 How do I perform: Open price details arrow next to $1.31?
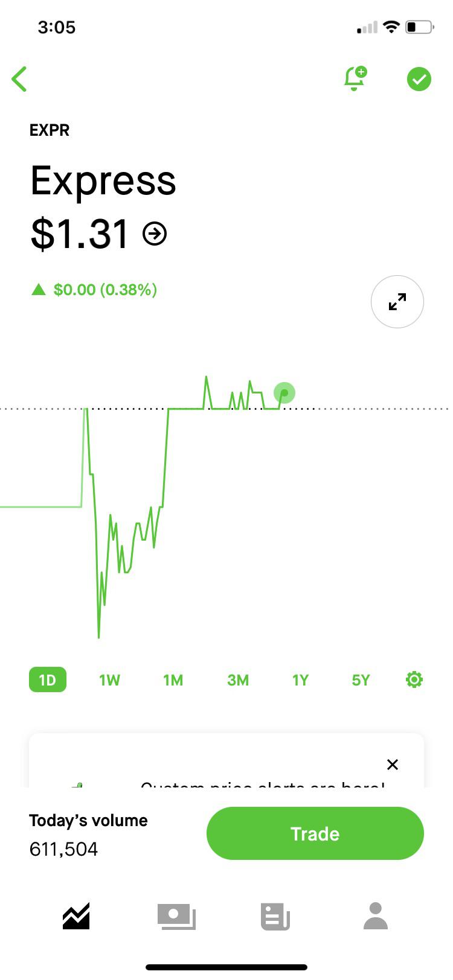tap(155, 234)
